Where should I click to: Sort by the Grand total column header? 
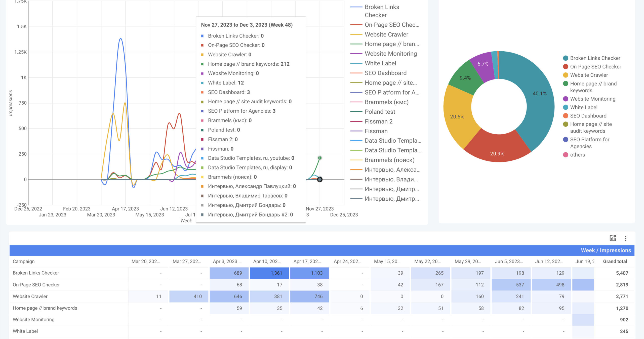coord(615,261)
